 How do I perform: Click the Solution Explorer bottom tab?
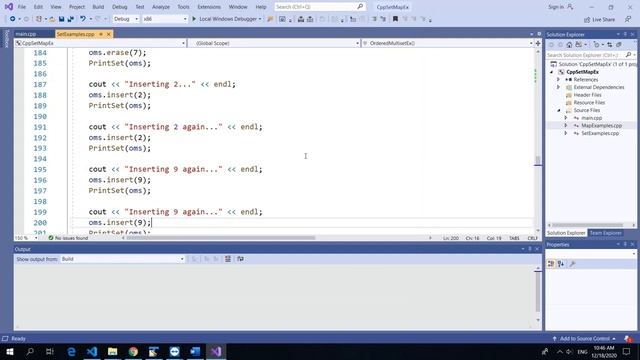click(566, 233)
